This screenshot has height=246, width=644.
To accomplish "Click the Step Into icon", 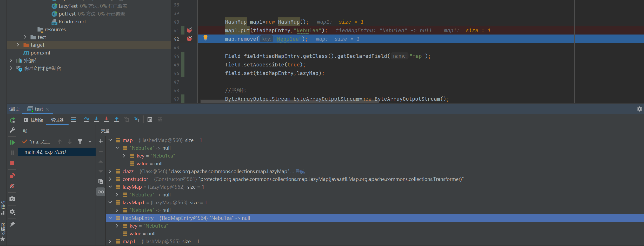I will point(96,119).
